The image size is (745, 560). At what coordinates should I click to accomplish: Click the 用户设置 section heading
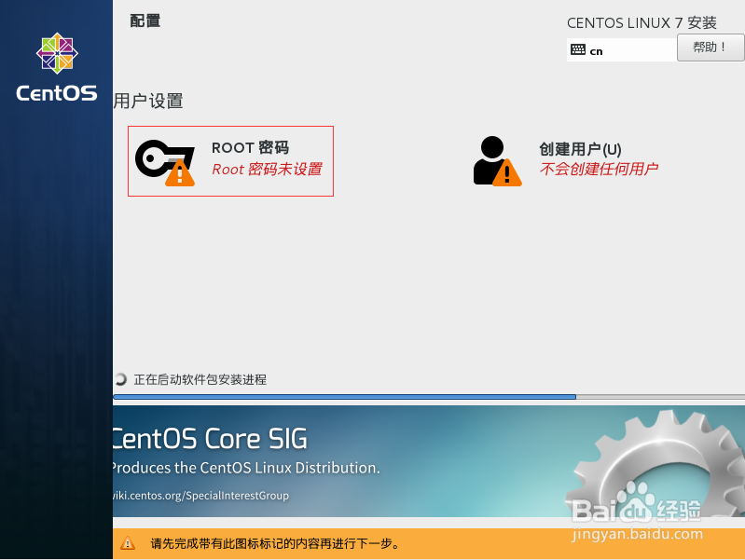pos(148,102)
